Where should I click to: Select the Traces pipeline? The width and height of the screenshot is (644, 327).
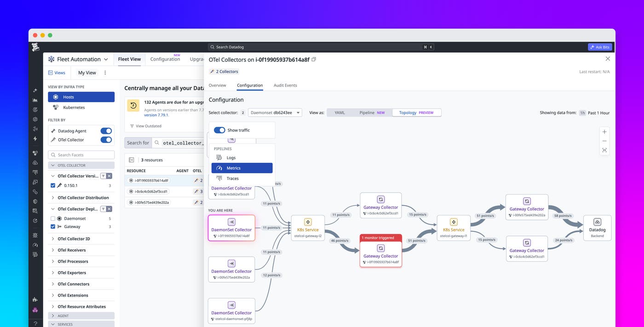coord(242,178)
